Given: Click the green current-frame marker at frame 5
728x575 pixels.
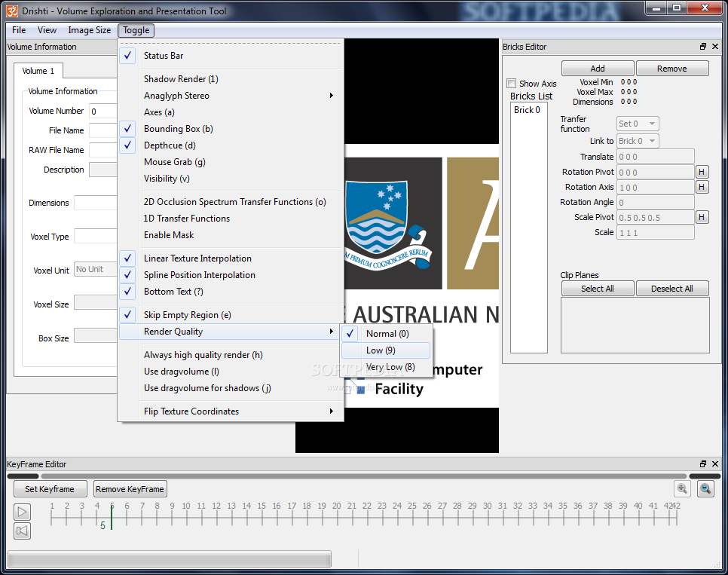Looking at the screenshot, I should 112,517.
